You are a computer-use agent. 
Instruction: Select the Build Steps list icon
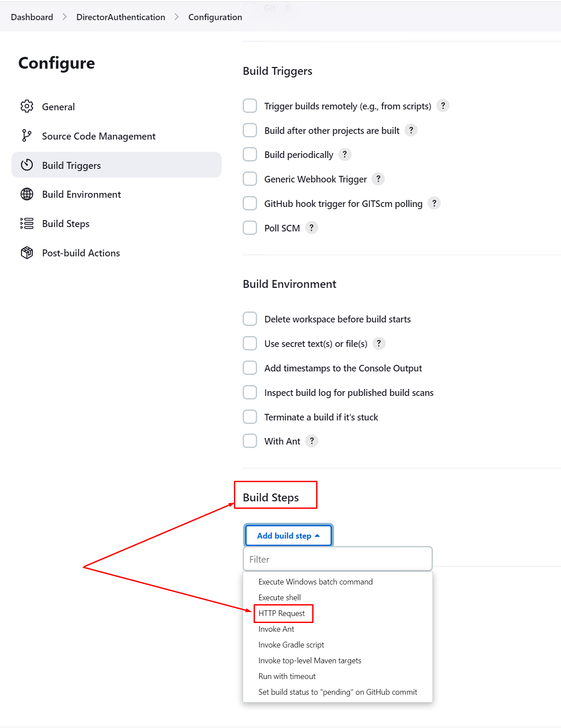tap(27, 224)
